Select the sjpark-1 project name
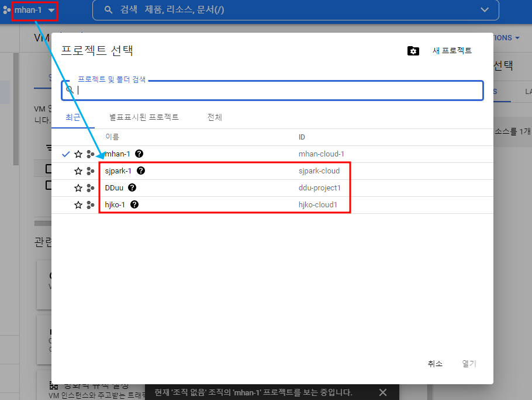This screenshot has width=532, height=400. [x=118, y=171]
